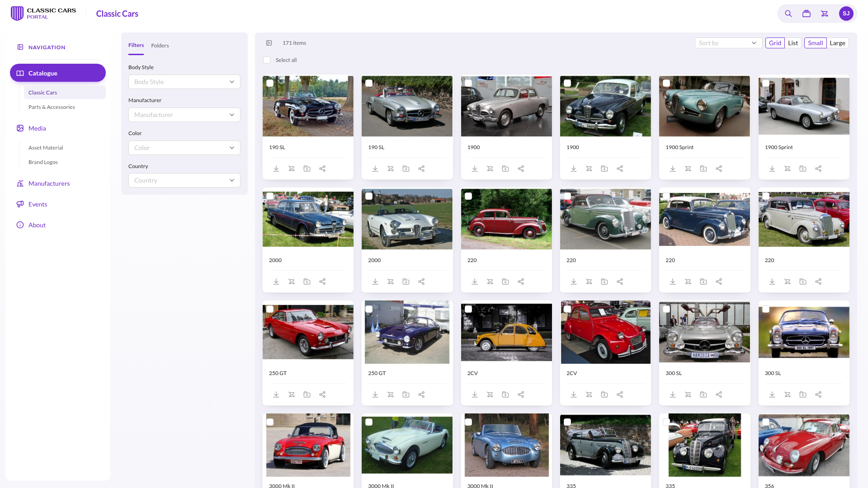Open the cart icon in header
This screenshot has width=868, height=488.
tap(825, 14)
